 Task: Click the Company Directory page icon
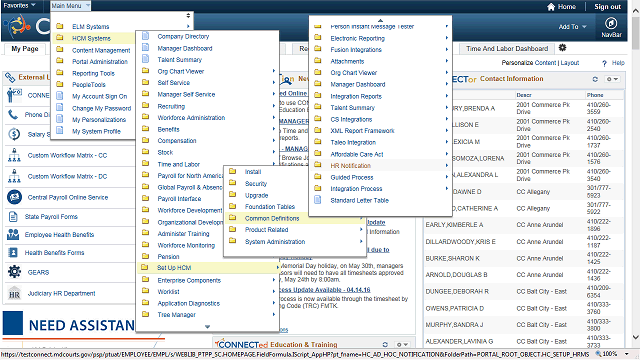145,36
